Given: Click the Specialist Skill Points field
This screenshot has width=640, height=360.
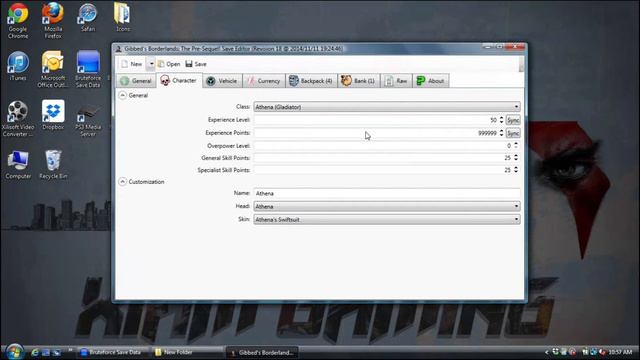Looking at the screenshot, I should [x=383, y=170].
